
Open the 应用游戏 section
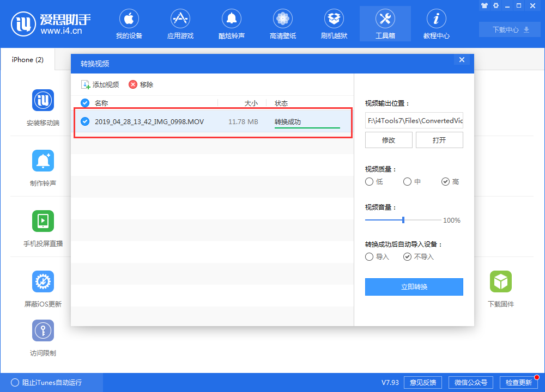pyautogui.click(x=180, y=24)
